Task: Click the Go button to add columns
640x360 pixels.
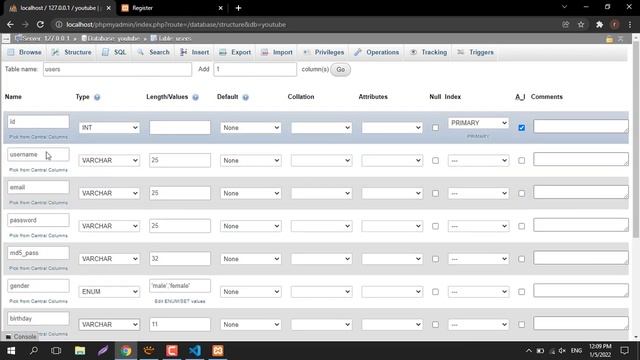Action: pyautogui.click(x=340, y=69)
